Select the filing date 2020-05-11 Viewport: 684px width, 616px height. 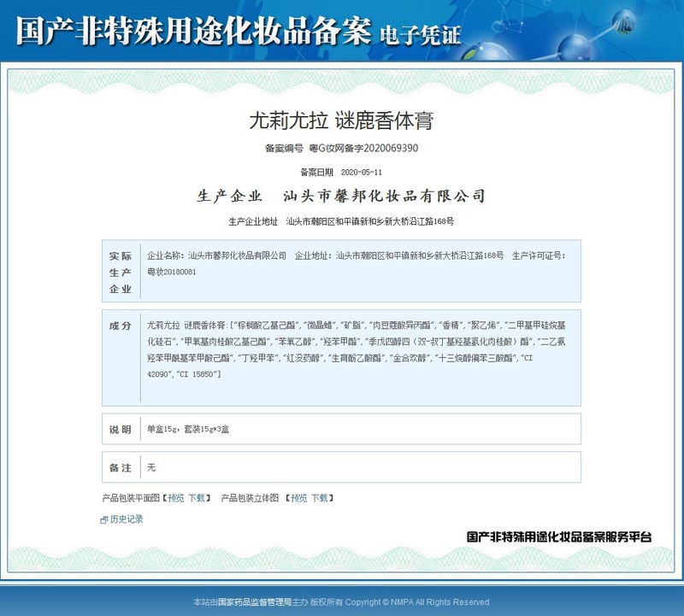tap(361, 173)
